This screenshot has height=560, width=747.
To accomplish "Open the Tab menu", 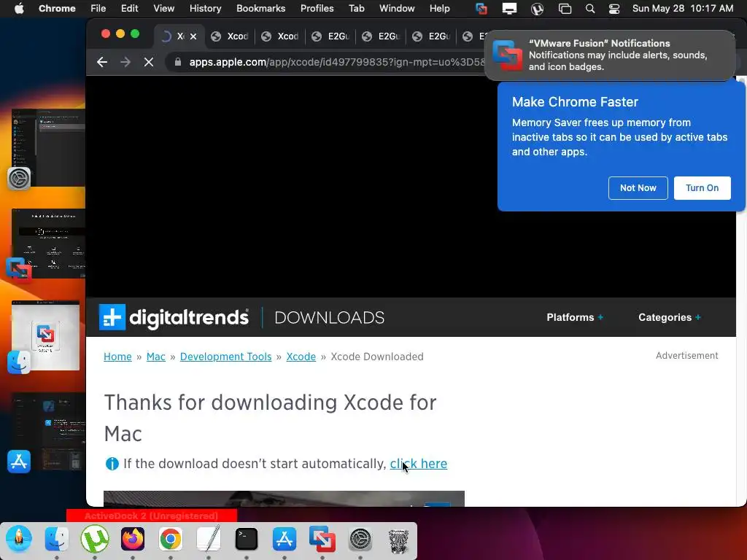I will pyautogui.click(x=356, y=9).
